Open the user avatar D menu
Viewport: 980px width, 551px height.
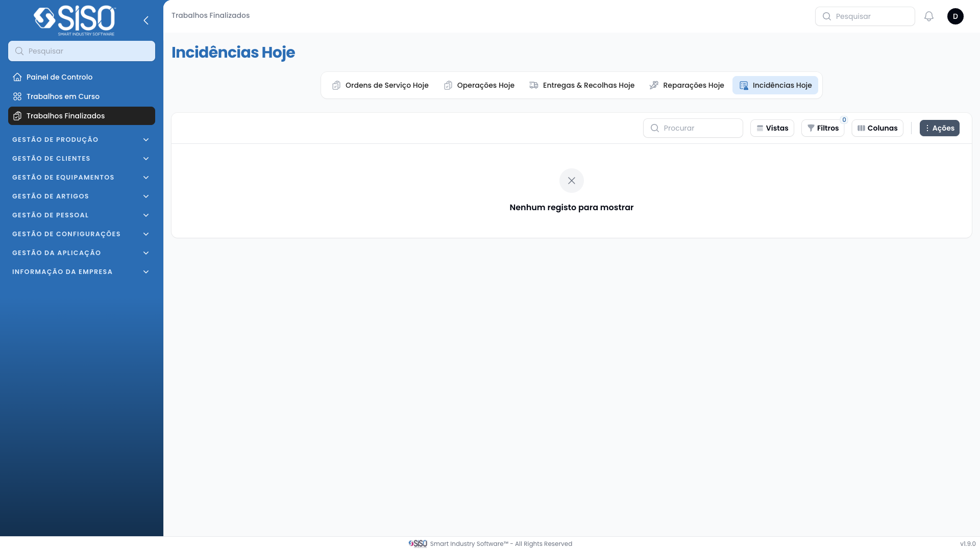[955, 16]
